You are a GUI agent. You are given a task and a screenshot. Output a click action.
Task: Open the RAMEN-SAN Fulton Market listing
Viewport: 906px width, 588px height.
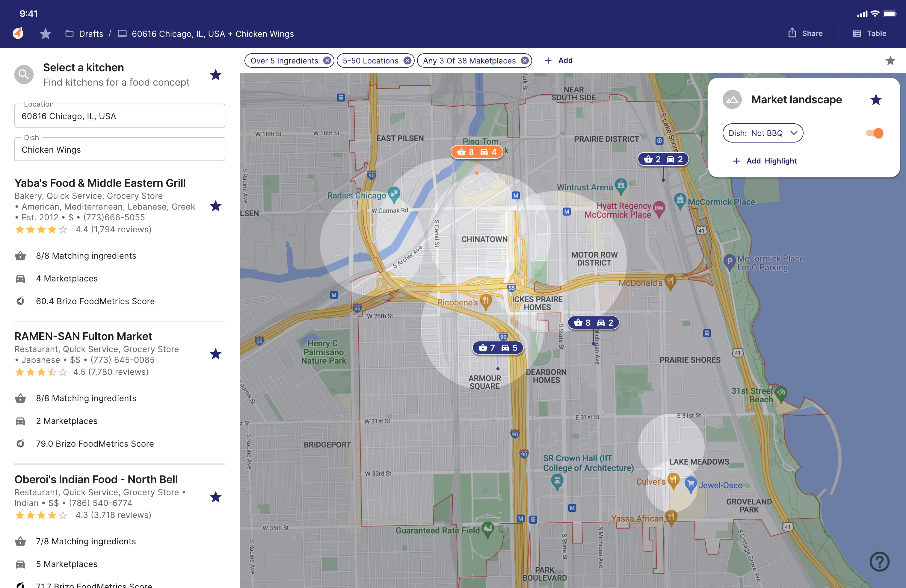[83, 336]
